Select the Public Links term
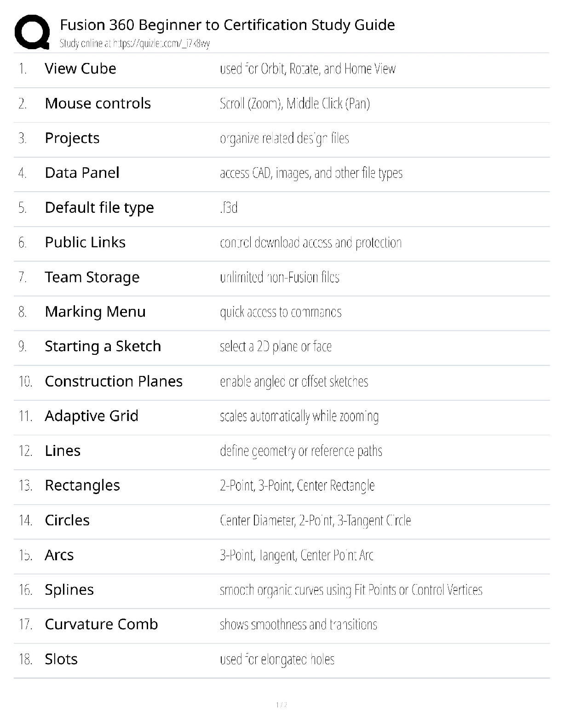The width and height of the screenshot is (563, 728). [85, 242]
